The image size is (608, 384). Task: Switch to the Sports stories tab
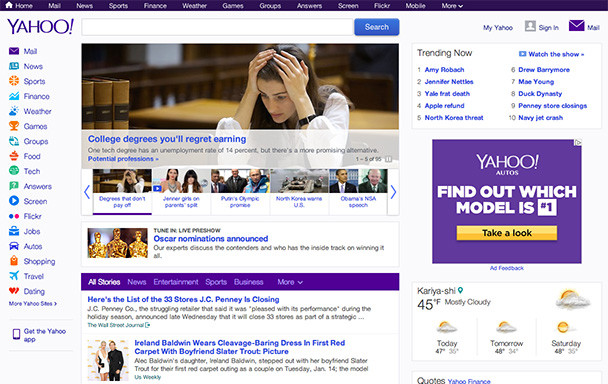coord(216,282)
